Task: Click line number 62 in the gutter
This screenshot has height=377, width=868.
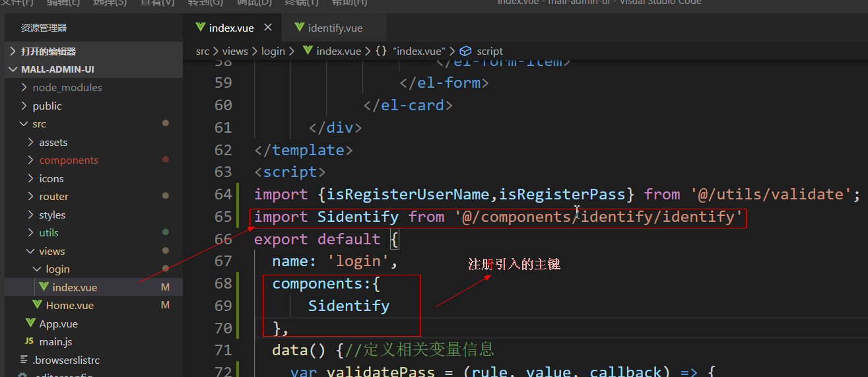Action: tap(223, 150)
